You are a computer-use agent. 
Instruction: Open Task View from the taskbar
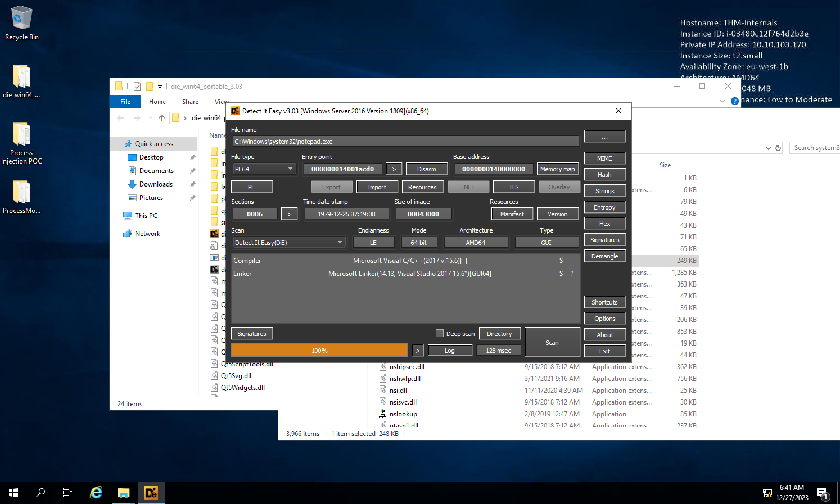tap(67, 493)
